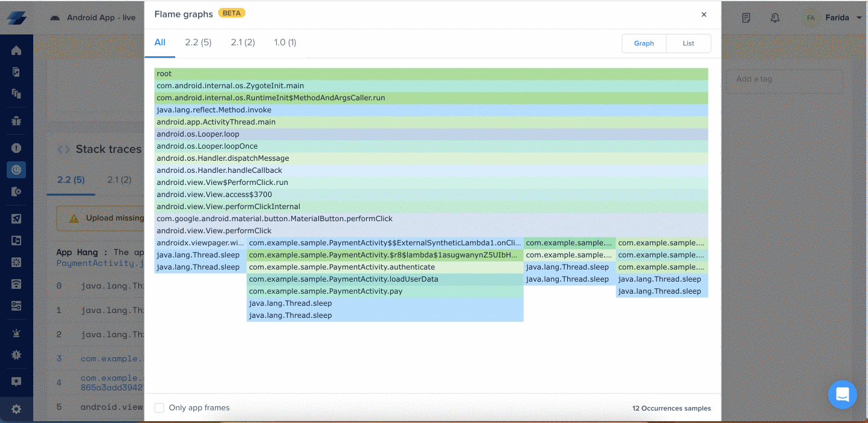The width and height of the screenshot is (868, 423).
Task: Select the 1.0 (1) flame graph tab
Action: (x=285, y=42)
